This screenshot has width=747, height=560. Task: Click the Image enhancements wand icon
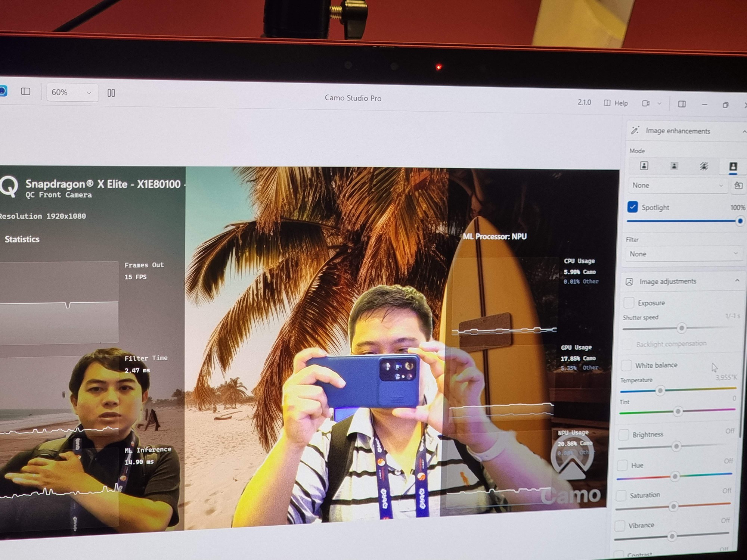point(635,130)
